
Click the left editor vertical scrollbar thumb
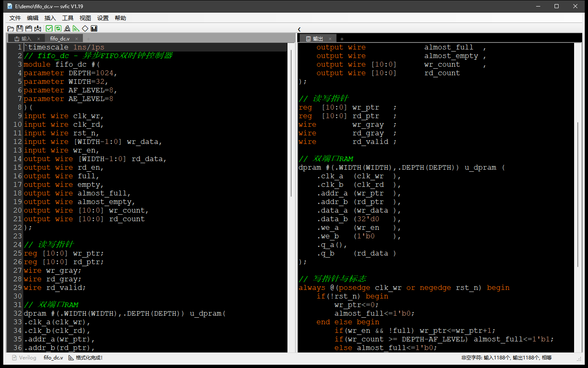(x=291, y=123)
